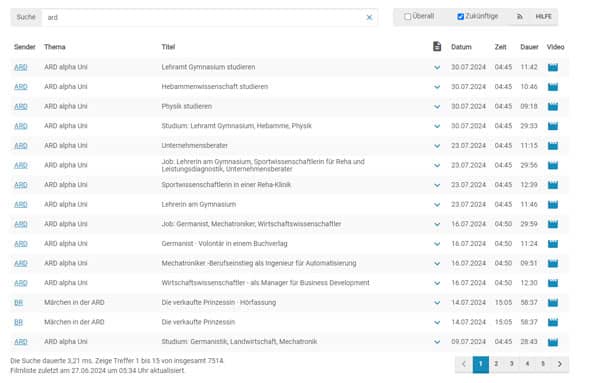Viewport: 600px width, 383px height.
Task: Open video for Unternehmensberater
Action: (553, 146)
